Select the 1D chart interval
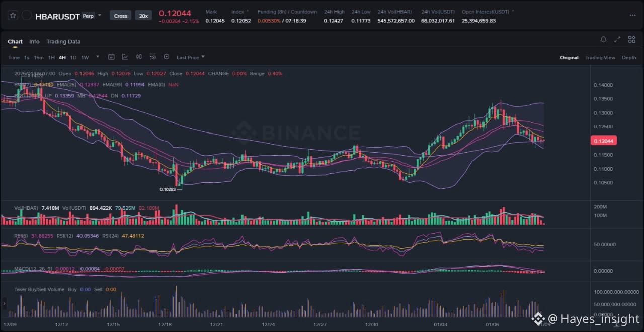 coord(73,57)
